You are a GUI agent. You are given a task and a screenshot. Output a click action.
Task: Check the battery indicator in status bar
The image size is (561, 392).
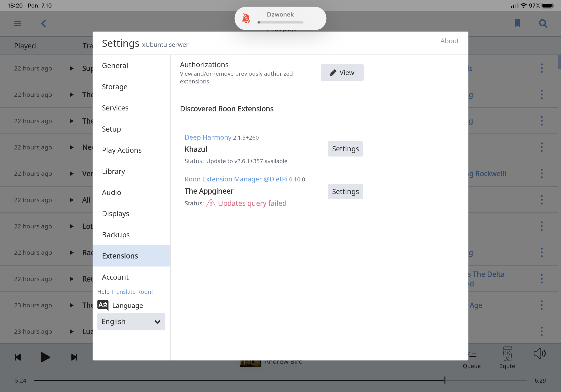[548, 5]
